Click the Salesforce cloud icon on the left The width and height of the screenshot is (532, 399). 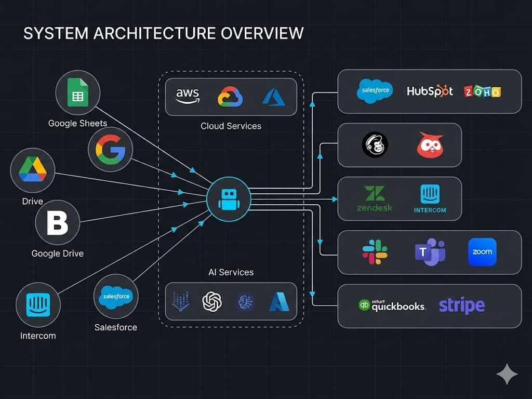tap(116, 296)
